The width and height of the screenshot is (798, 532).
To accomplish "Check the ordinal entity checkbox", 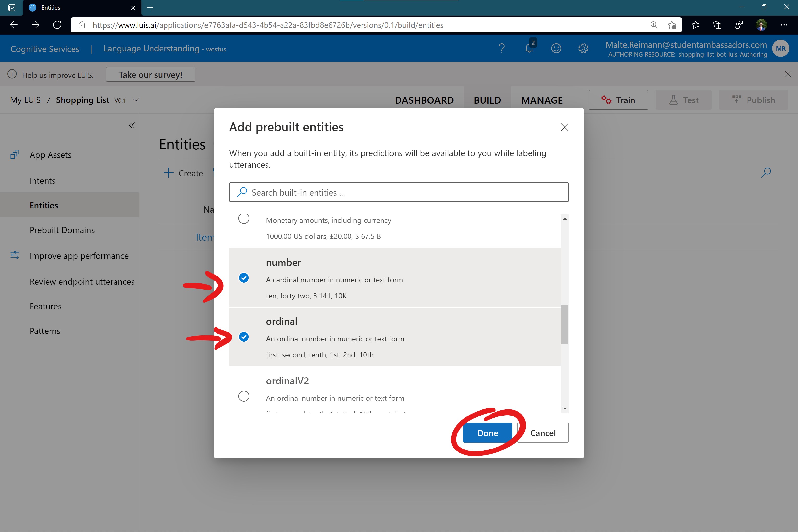I will click(243, 337).
